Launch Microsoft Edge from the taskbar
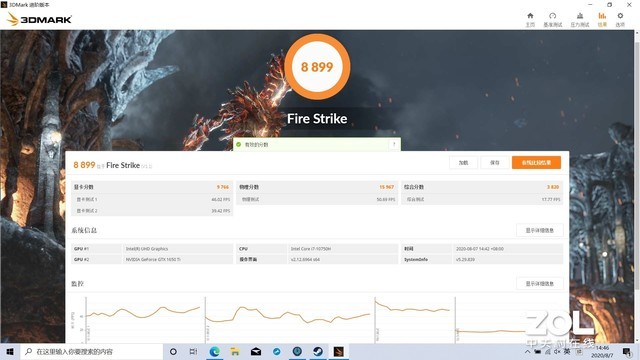 pos(215,351)
